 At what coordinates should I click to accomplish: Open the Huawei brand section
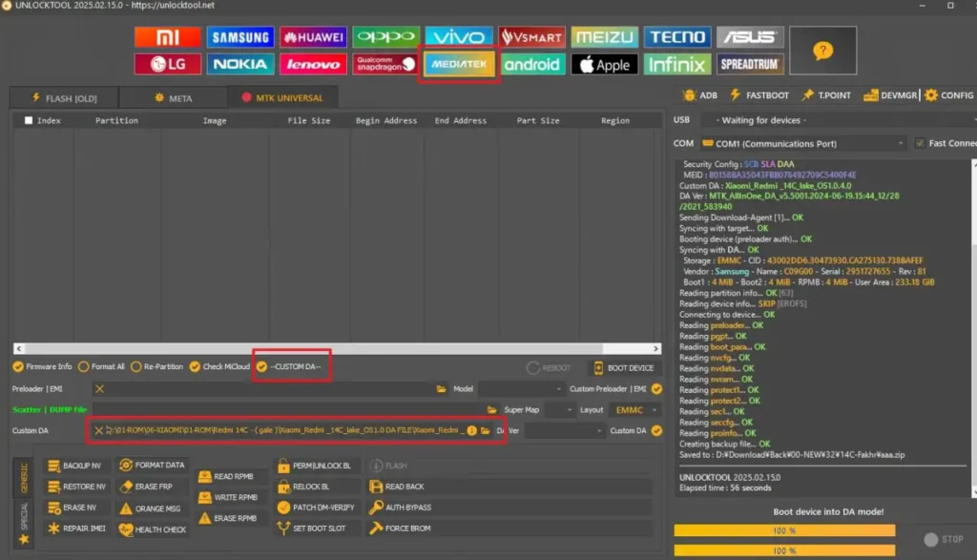click(x=313, y=37)
